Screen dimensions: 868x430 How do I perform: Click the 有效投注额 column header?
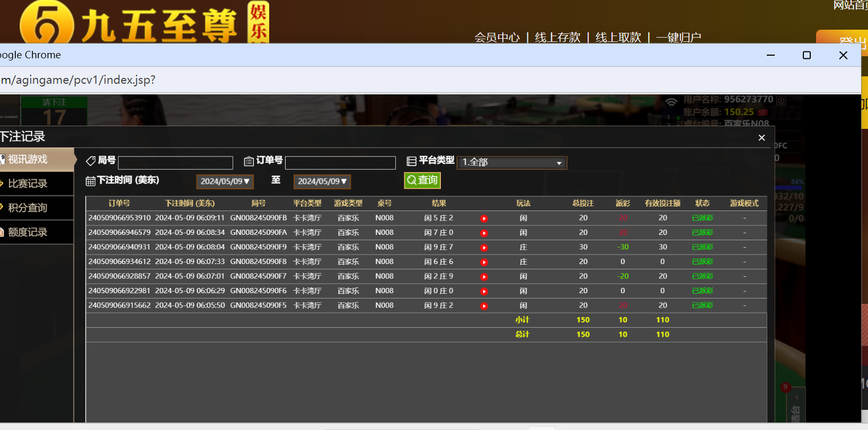pos(662,204)
